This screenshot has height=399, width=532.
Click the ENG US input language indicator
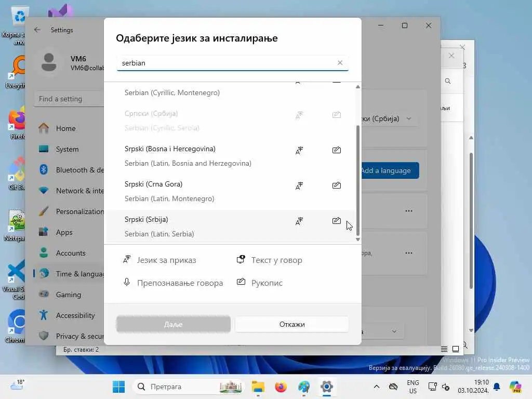tap(413, 387)
